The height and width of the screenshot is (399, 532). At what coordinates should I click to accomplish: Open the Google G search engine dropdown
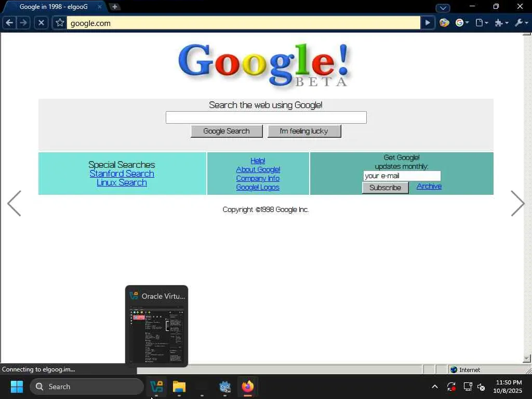click(x=462, y=23)
